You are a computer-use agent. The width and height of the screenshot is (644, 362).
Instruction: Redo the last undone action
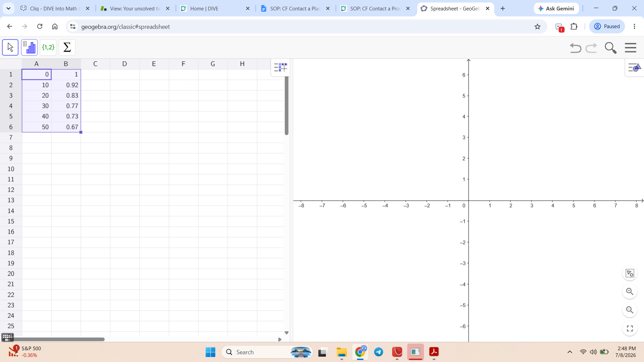591,48
